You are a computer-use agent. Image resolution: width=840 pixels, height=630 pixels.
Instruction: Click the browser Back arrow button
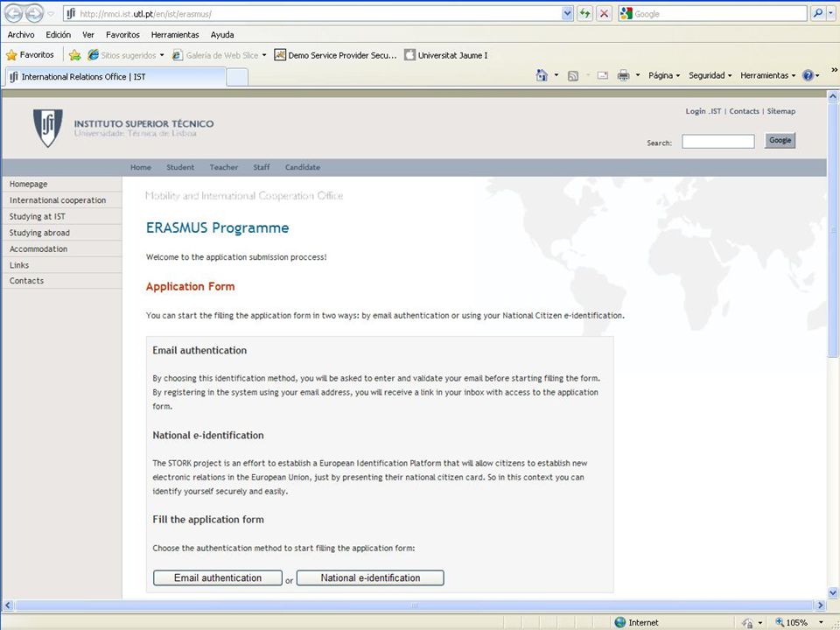[x=13, y=13]
